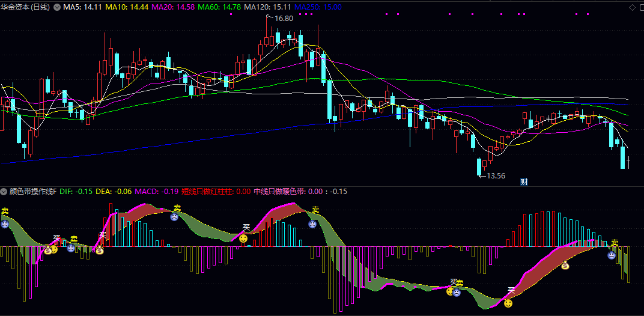Click the smiley face below the lowest 买 signal
This screenshot has width=644, height=316.
click(508, 303)
